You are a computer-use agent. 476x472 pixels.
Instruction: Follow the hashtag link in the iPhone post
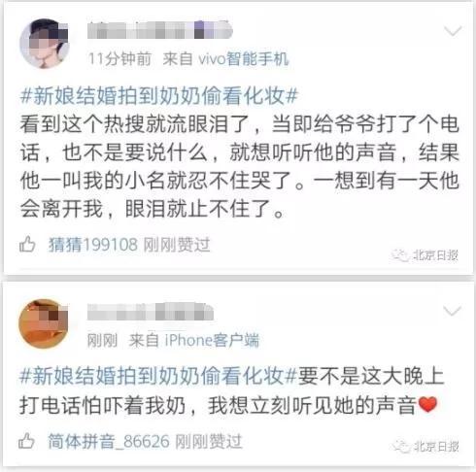pos(158,376)
